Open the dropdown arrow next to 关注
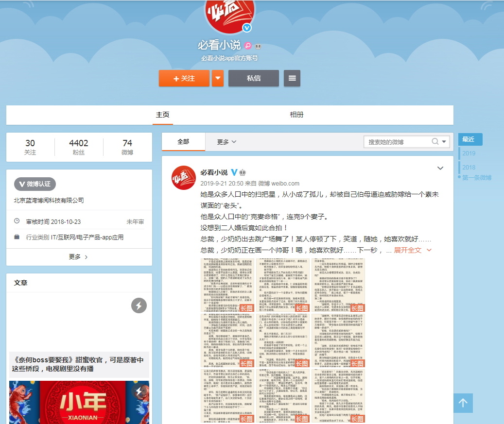Image resolution: width=504 pixels, height=424 pixels. coord(218,78)
